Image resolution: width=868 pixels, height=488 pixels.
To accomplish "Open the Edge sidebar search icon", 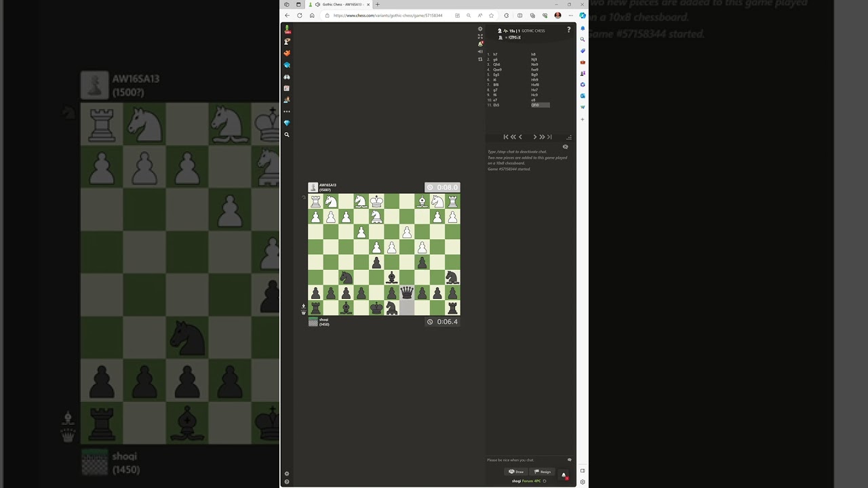I will [583, 39].
